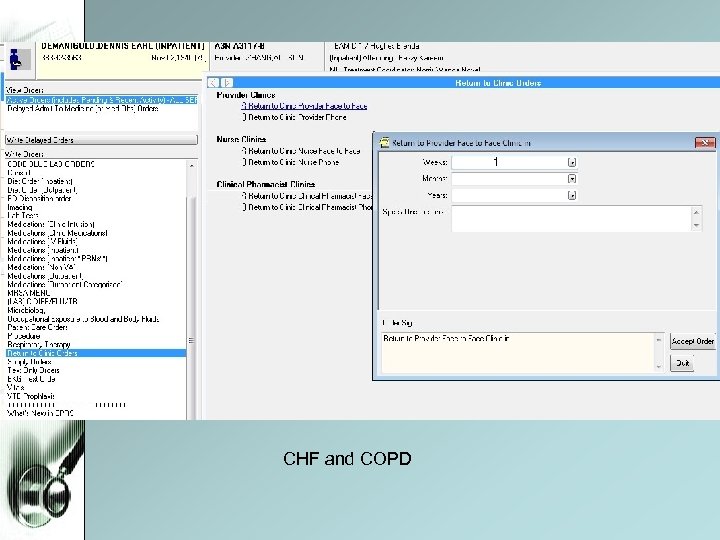Click the Special Instructions text box

571,219
